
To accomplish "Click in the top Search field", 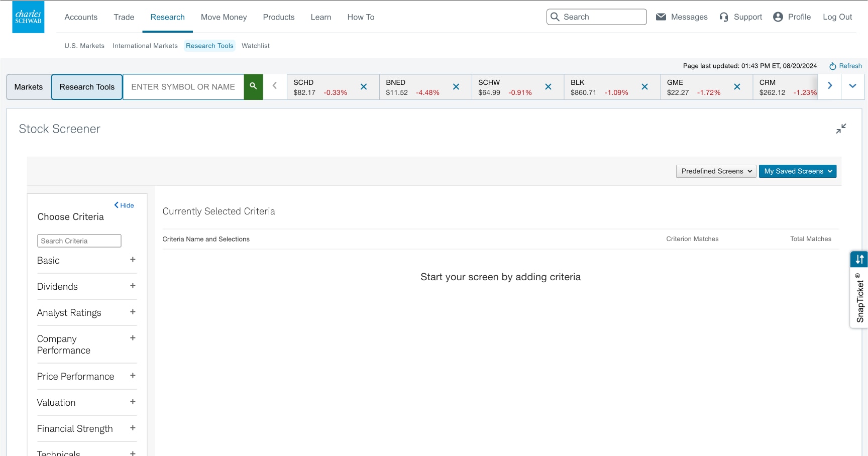I will point(597,17).
